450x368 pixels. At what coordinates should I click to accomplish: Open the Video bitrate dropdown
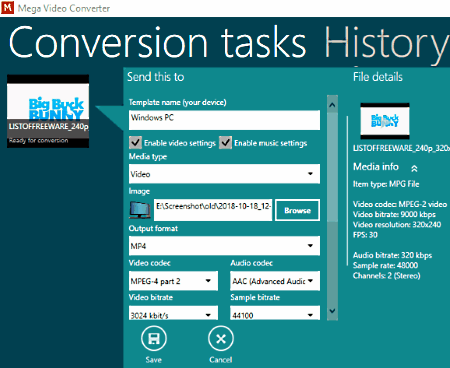173,314
